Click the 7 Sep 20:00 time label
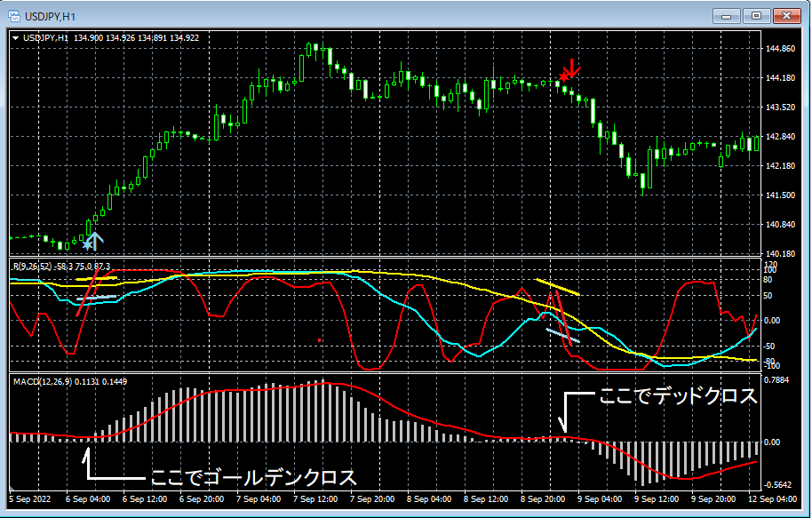This screenshot has width=812, height=518. pyautogui.click(x=372, y=499)
